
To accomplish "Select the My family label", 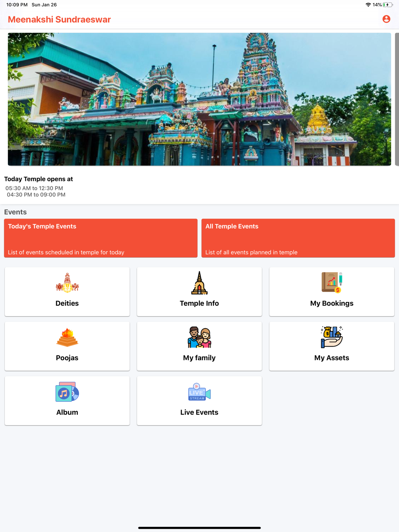I will coord(199,358).
